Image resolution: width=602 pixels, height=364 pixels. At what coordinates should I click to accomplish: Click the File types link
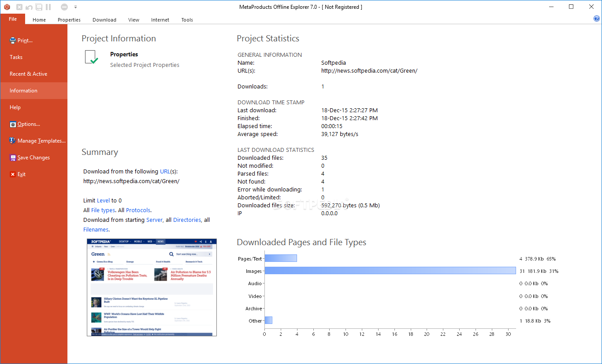tap(103, 210)
